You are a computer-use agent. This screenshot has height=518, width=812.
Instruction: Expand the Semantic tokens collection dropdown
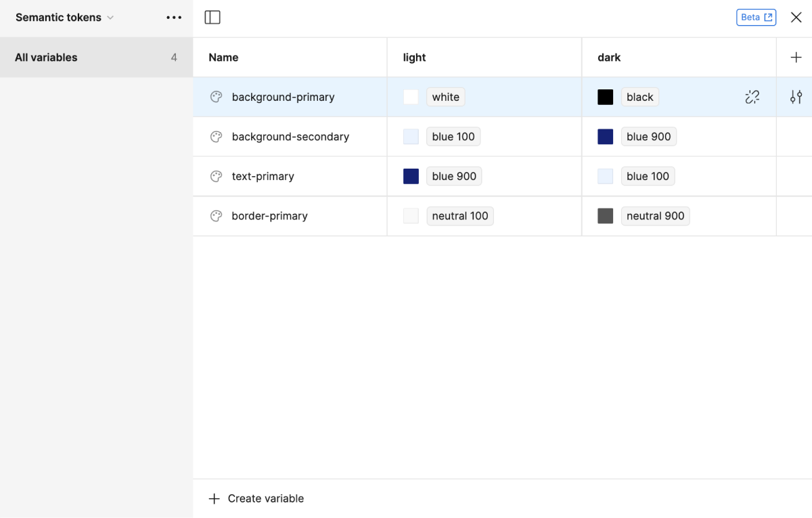point(65,18)
